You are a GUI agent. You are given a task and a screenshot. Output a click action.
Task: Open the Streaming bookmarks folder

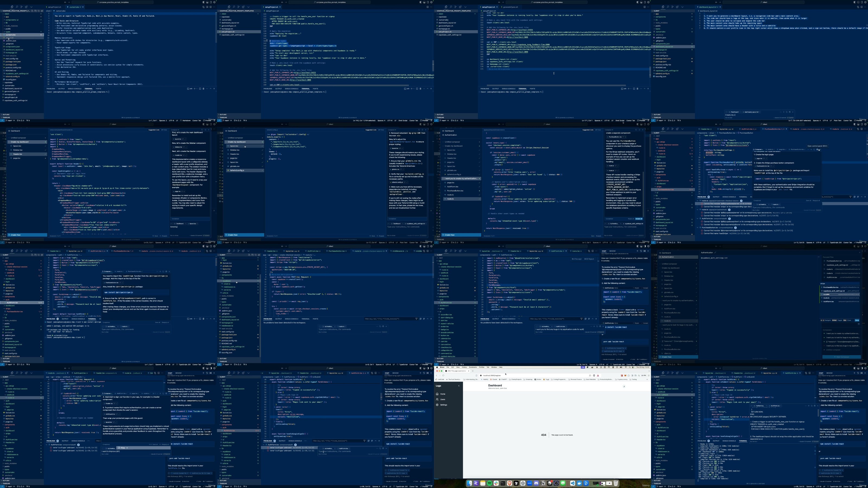(x=528, y=379)
